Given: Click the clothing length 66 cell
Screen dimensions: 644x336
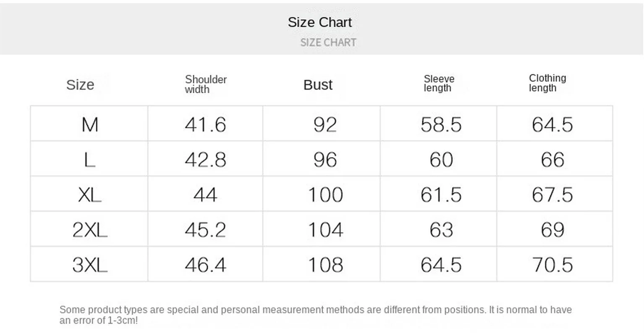Looking at the screenshot, I should [x=552, y=160].
